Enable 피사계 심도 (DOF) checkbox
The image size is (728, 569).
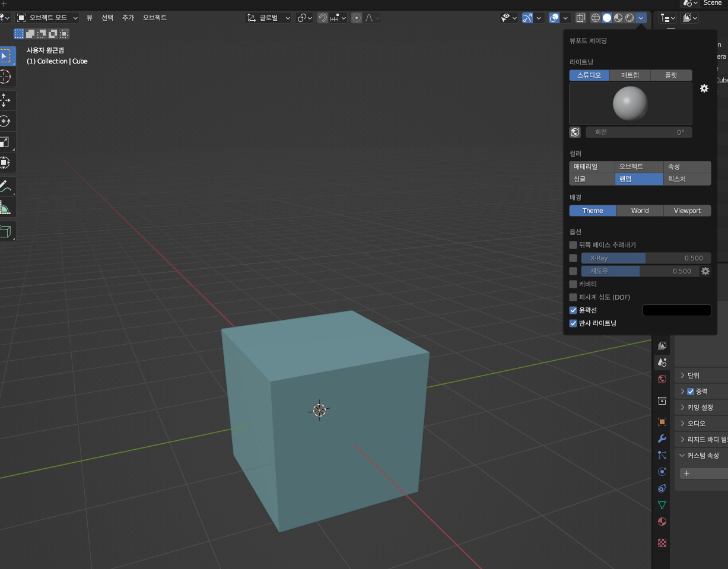coord(573,297)
